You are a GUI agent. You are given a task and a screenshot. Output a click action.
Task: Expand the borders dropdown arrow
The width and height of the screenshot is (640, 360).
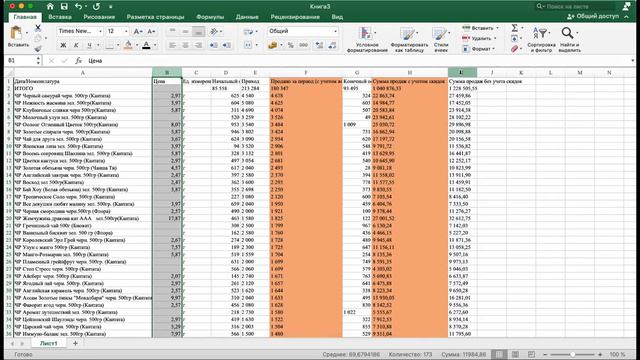pyautogui.click(x=118, y=45)
